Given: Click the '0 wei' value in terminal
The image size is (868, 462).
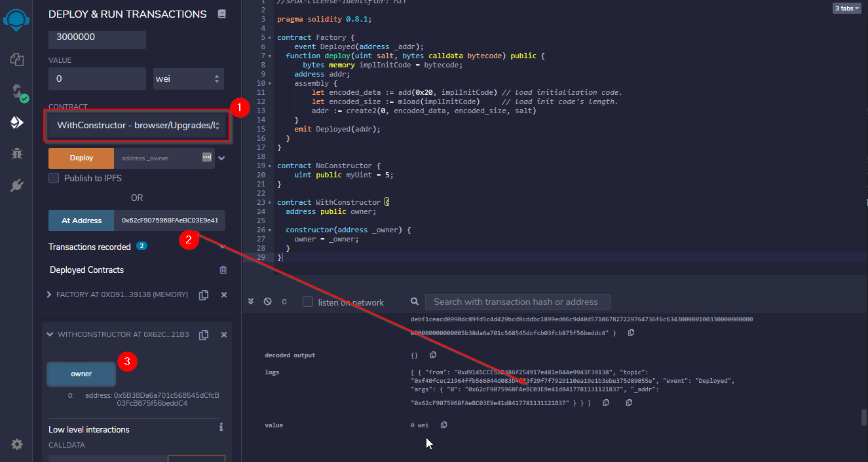Looking at the screenshot, I should click(x=419, y=425).
